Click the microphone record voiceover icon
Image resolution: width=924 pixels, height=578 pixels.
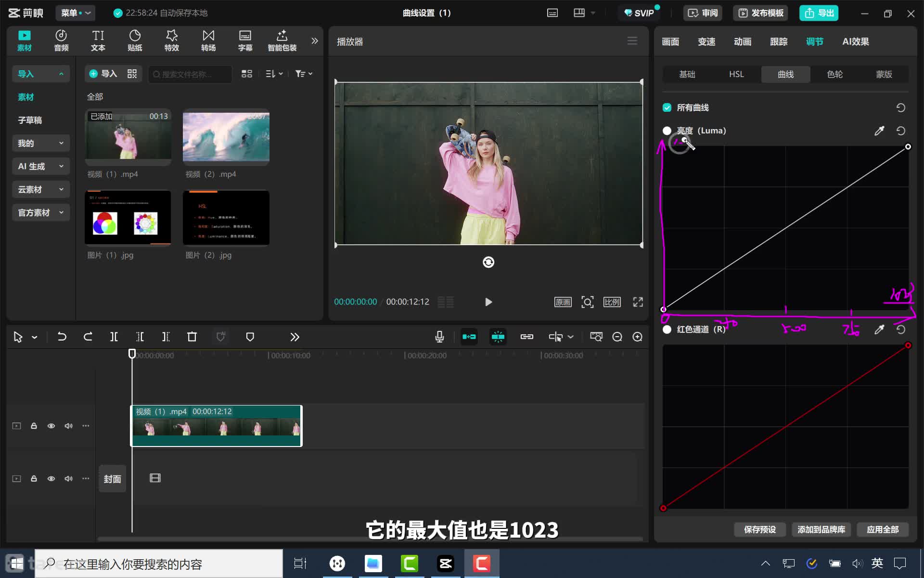pos(439,337)
